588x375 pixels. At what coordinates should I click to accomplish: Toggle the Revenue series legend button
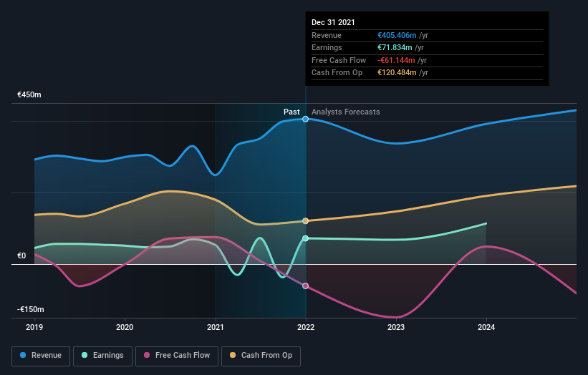coord(41,356)
